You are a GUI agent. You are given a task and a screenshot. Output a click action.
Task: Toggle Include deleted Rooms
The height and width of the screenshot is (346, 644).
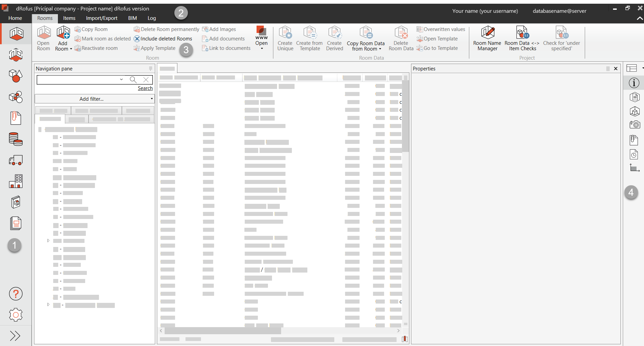point(163,38)
